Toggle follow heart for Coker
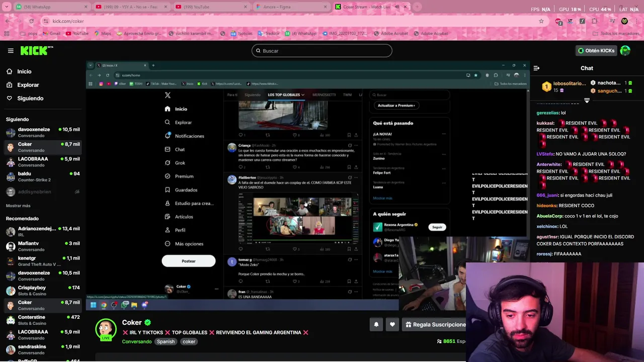Screen dimensions: 644x362 point(392,325)
